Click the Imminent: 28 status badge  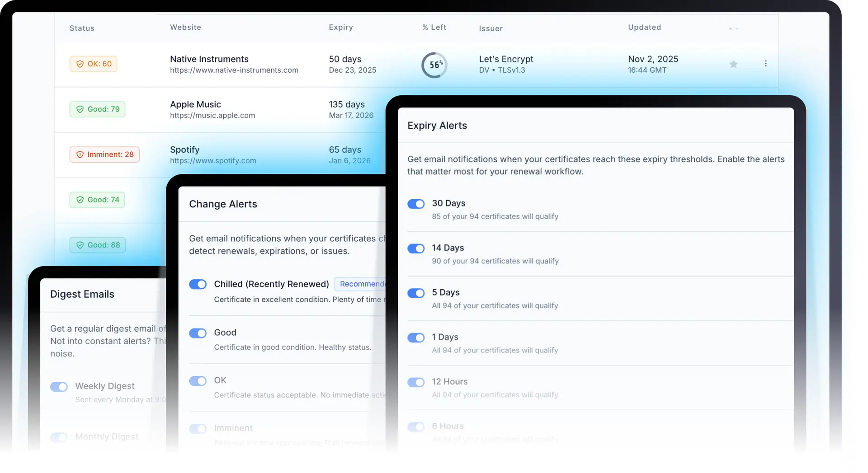click(104, 155)
